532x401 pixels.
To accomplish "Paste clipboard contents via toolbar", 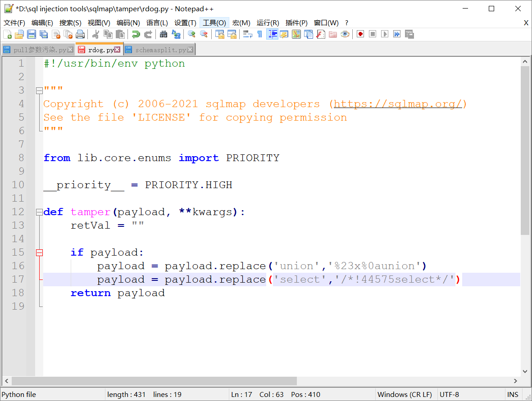I will [120, 34].
